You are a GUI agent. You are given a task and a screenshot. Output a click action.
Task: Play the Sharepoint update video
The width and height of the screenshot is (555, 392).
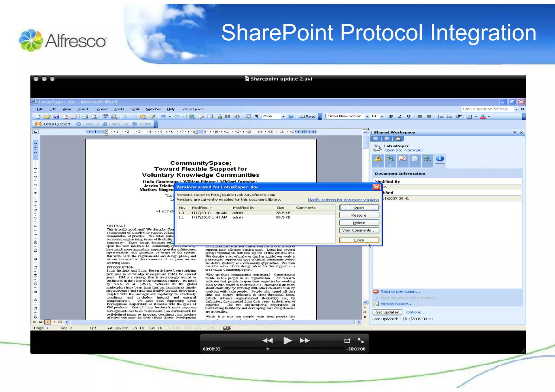coord(287,341)
